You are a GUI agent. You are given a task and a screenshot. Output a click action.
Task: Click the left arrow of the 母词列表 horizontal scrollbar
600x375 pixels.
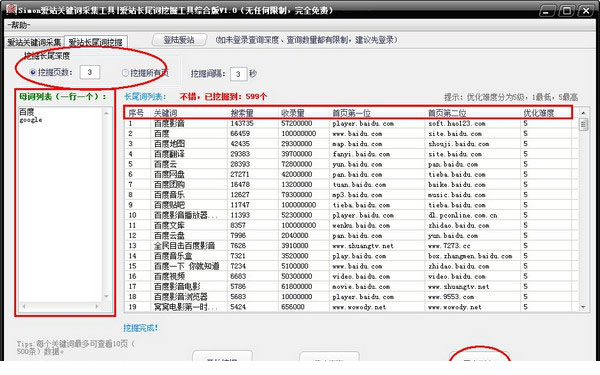(24, 306)
